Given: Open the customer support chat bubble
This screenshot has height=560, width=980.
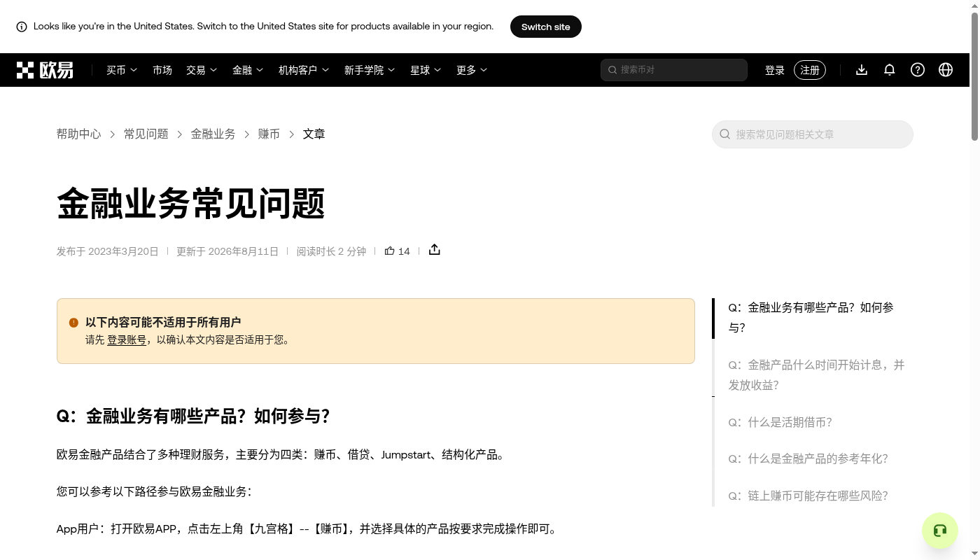Looking at the screenshot, I should [940, 531].
